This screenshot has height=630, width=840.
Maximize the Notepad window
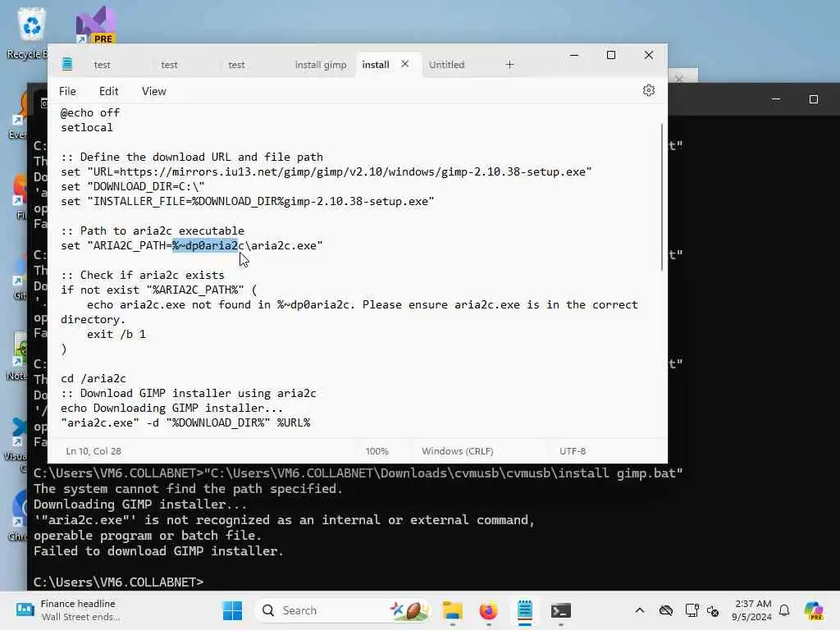click(x=610, y=55)
